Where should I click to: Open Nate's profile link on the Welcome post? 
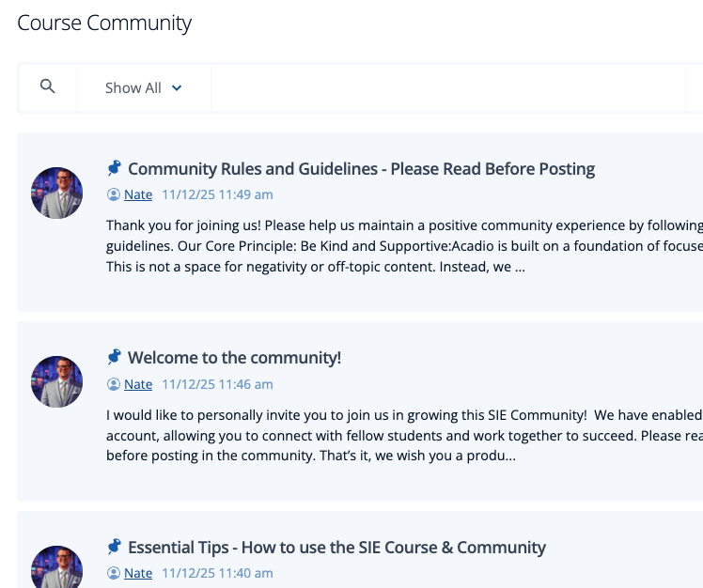pyautogui.click(x=138, y=384)
